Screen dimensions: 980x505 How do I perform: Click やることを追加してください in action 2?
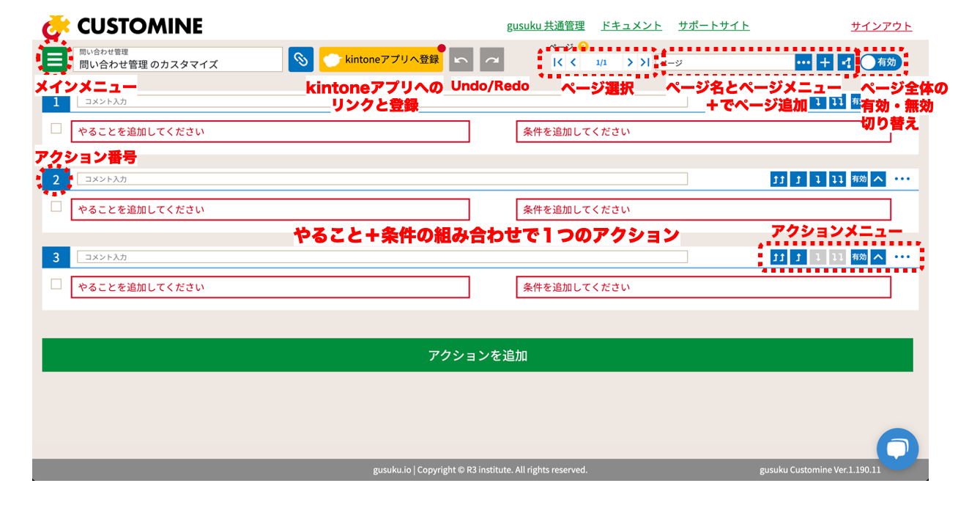click(x=270, y=210)
